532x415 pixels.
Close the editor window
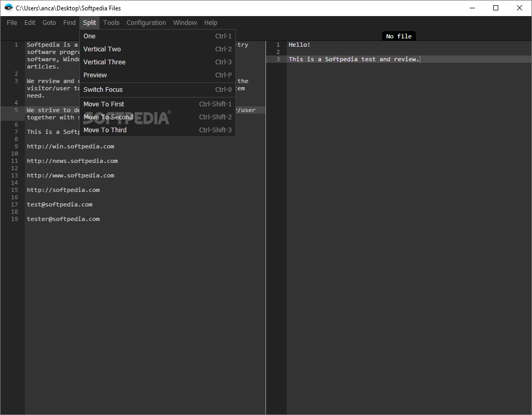point(520,8)
